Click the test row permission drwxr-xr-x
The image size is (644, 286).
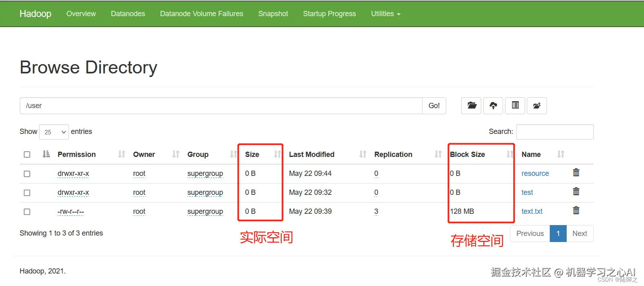[x=73, y=192]
